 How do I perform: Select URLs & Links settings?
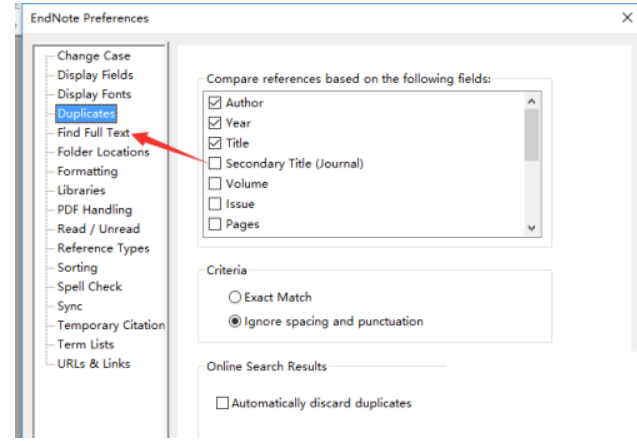click(x=93, y=364)
